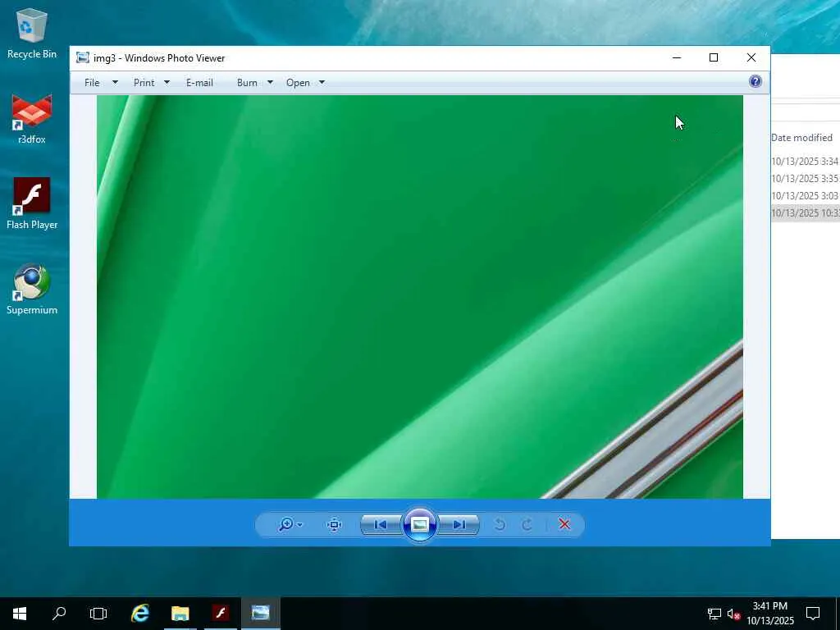Start the slide show
840x630 pixels.
419,524
